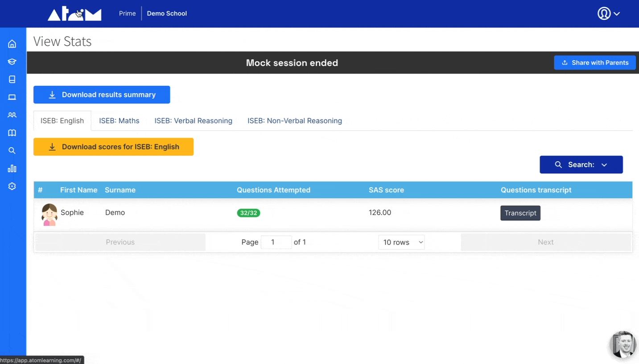Open the Home dashboard from the sidebar

coord(12,43)
